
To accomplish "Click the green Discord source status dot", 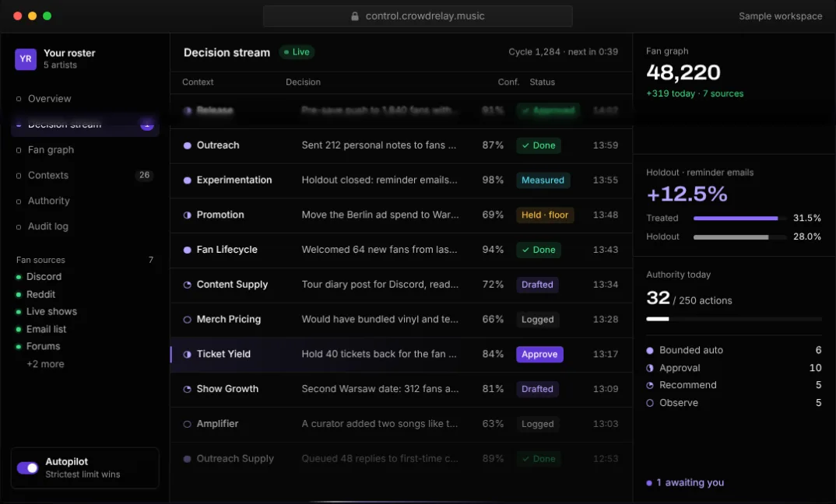I will (19, 277).
